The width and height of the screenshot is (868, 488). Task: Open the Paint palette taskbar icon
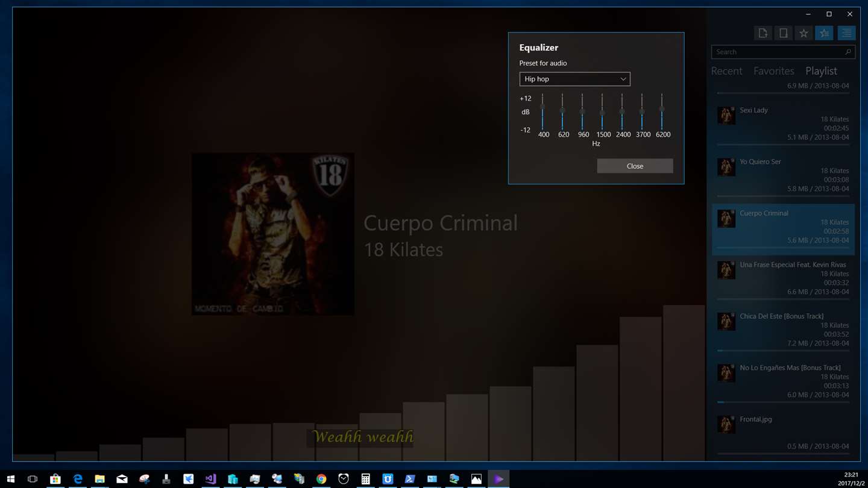[x=144, y=479]
